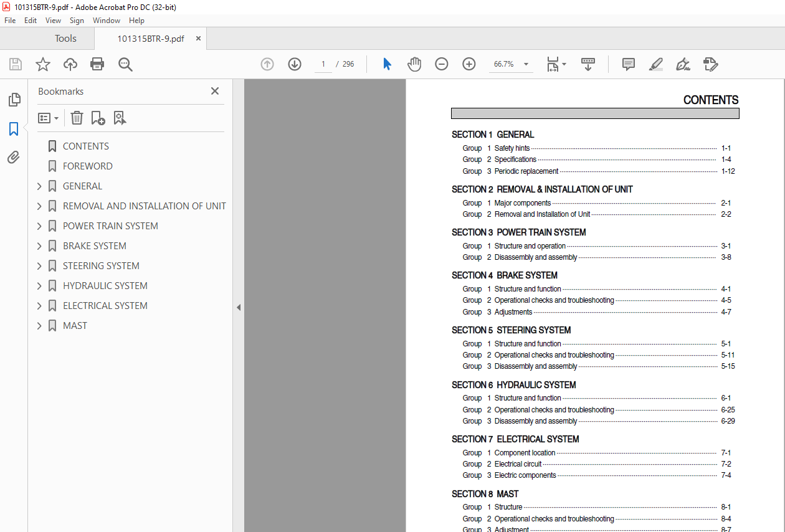
Task: Click the Save file icon
Action: (16, 64)
